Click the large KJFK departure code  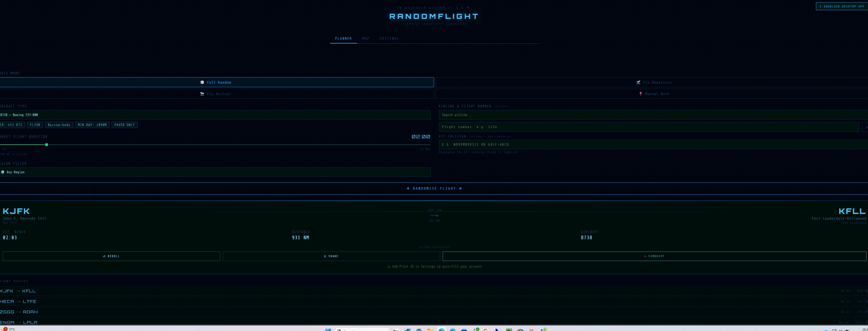(x=16, y=211)
